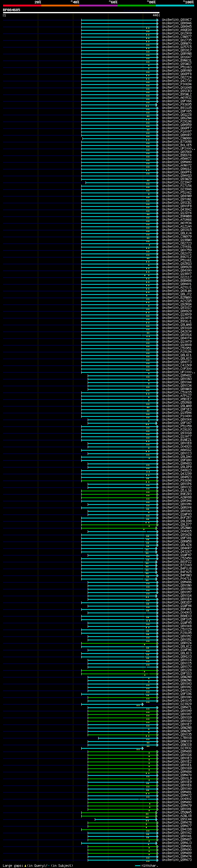197x868 pixels.
Task: Select label UniRef100_Q9FS47
Action: click(176, 423)
